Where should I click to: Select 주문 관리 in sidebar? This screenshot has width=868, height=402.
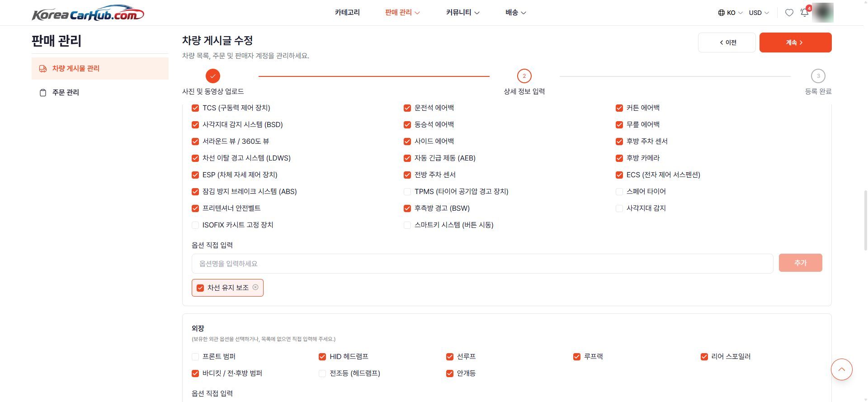[100, 93]
